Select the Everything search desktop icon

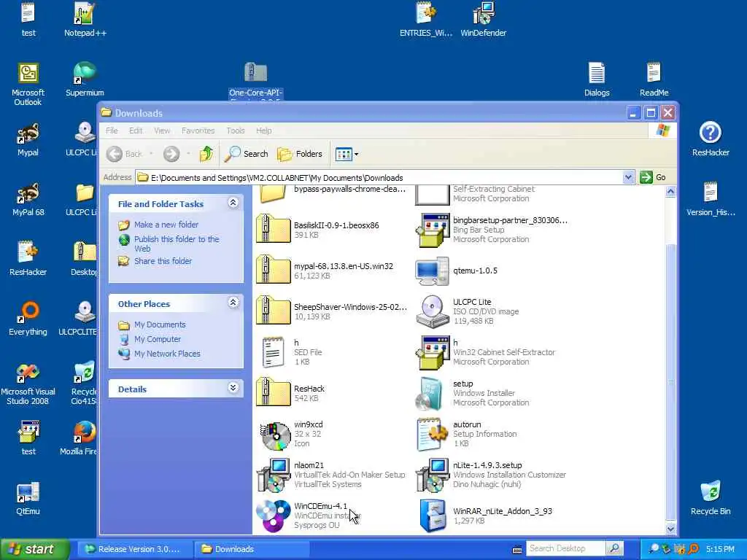pyautogui.click(x=28, y=318)
